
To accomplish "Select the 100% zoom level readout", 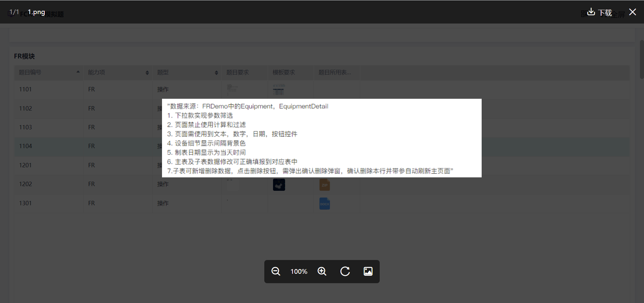I will [x=299, y=271].
